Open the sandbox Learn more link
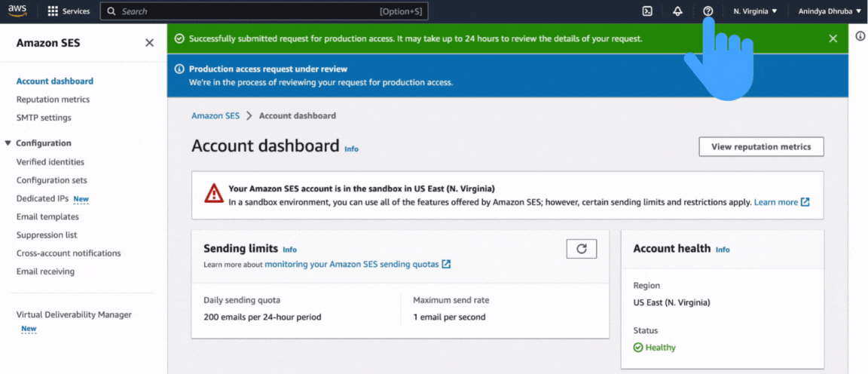 point(776,202)
